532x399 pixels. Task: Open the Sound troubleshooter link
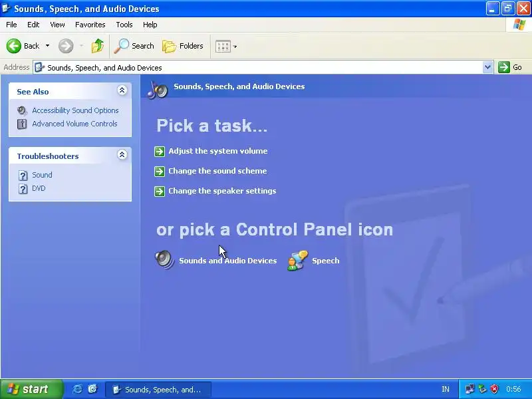pyautogui.click(x=42, y=175)
